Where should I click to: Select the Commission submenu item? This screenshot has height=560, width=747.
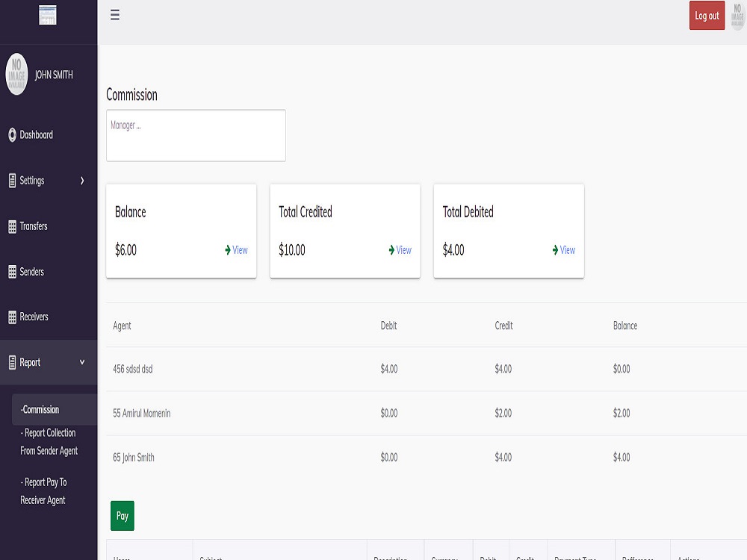point(55,409)
